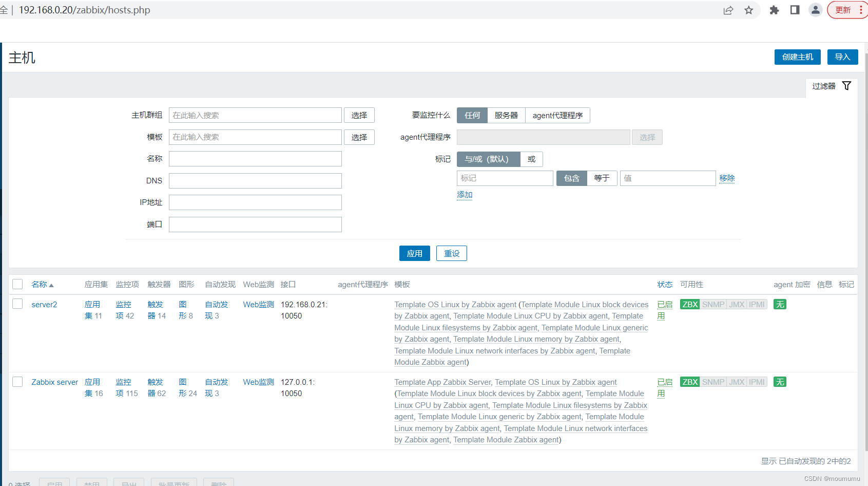Viewport: 868px width, 486px height.
Task: Set tag operator to 包含
Action: tap(571, 178)
